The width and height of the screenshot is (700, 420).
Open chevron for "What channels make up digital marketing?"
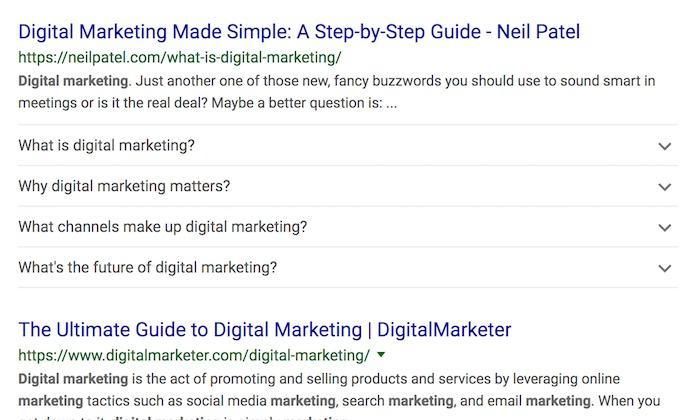664,228
